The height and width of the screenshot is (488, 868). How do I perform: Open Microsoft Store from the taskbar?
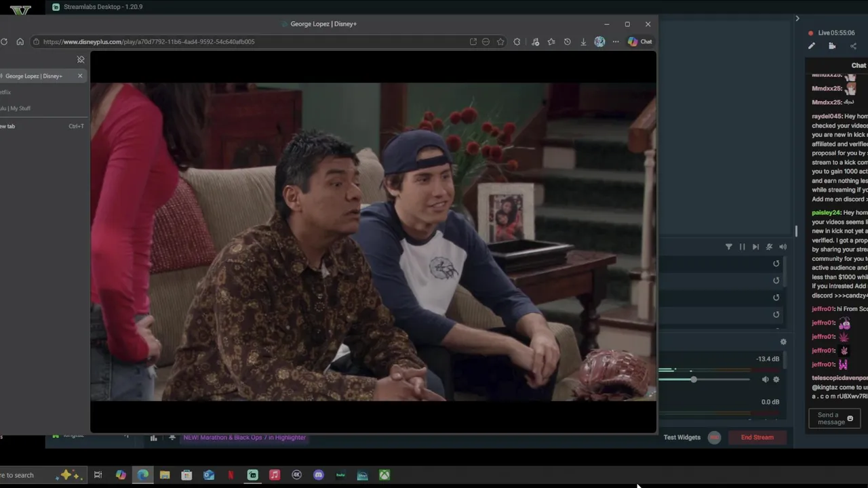coord(186,475)
